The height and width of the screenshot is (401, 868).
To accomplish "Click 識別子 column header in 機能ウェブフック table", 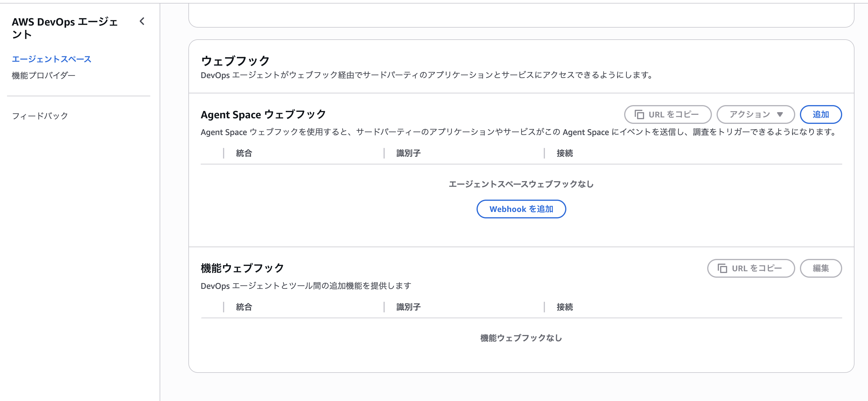I will tap(408, 307).
